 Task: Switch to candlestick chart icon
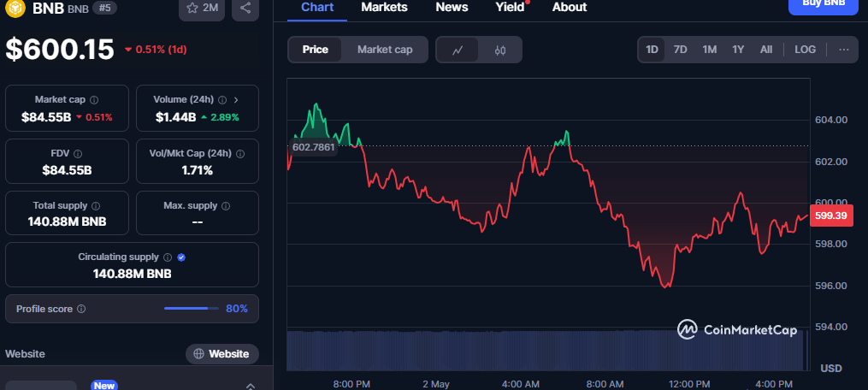point(500,50)
